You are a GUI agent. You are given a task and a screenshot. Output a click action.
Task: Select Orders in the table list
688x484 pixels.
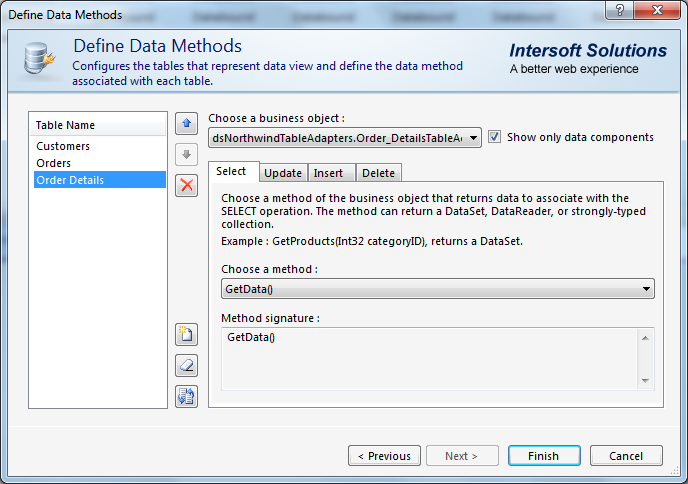click(54, 163)
